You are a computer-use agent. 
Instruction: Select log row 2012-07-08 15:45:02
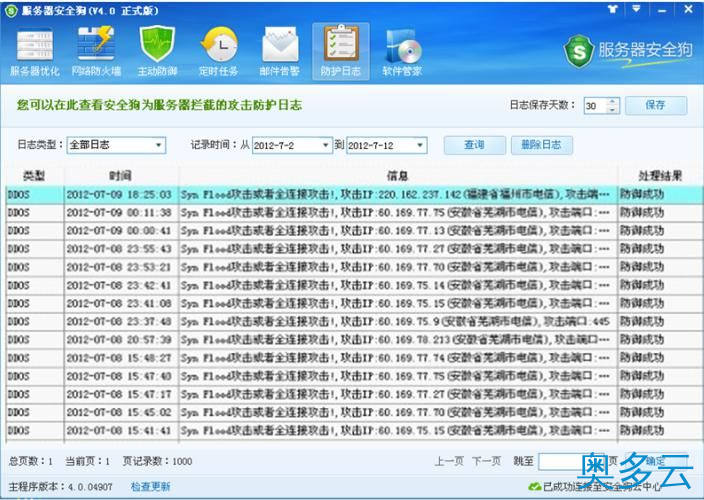(x=353, y=412)
